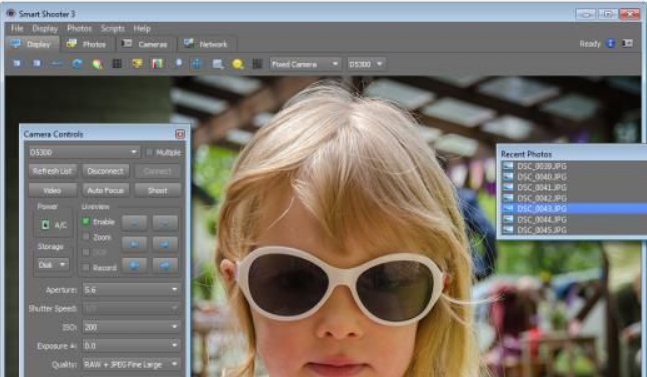The width and height of the screenshot is (647, 377).
Task: Check the Liveview Zoom checkbox
Action: [x=86, y=237]
